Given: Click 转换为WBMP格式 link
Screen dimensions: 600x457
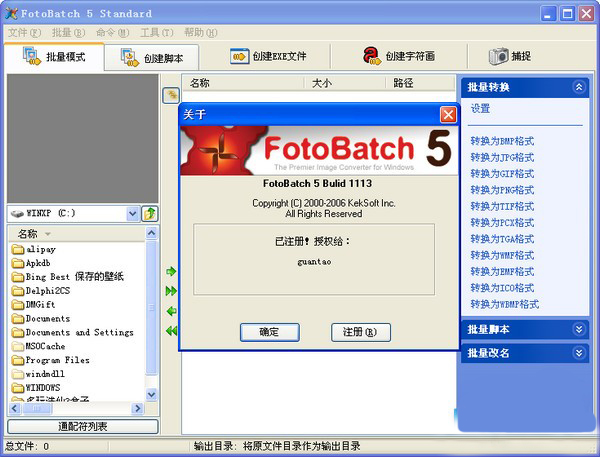Looking at the screenshot, I should [x=505, y=304].
